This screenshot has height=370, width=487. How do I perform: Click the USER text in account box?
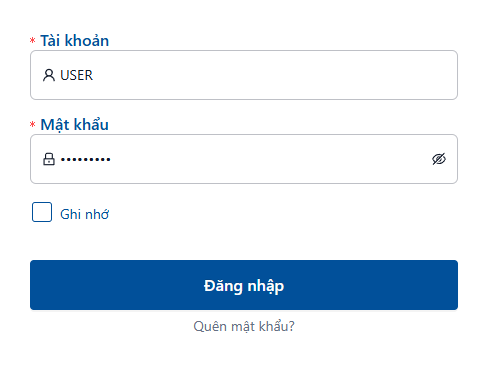[x=76, y=75]
